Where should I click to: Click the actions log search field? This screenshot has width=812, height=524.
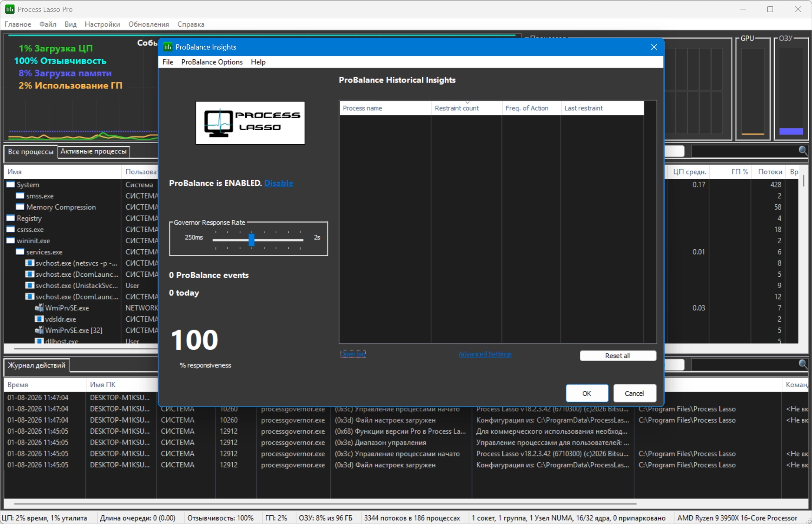pos(745,364)
